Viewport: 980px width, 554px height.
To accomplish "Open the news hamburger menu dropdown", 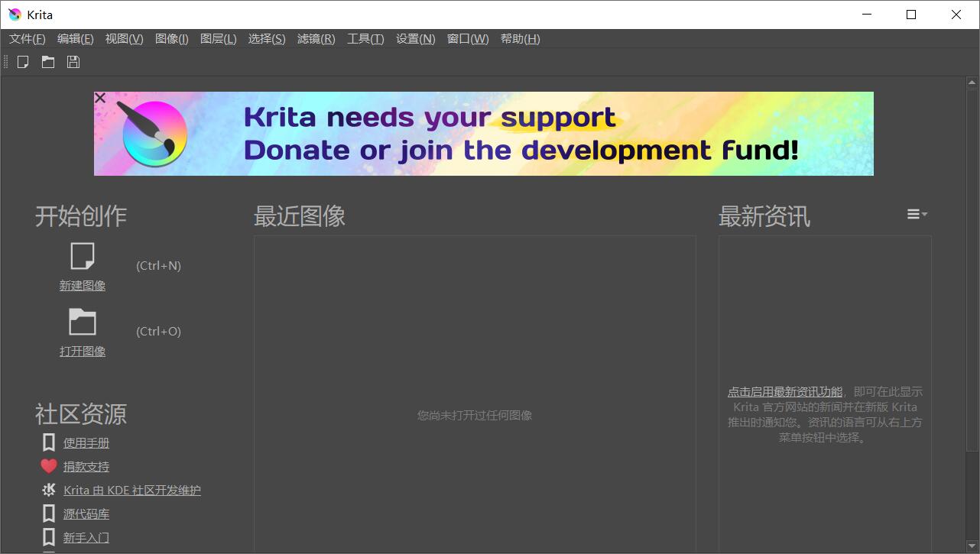I will (917, 215).
